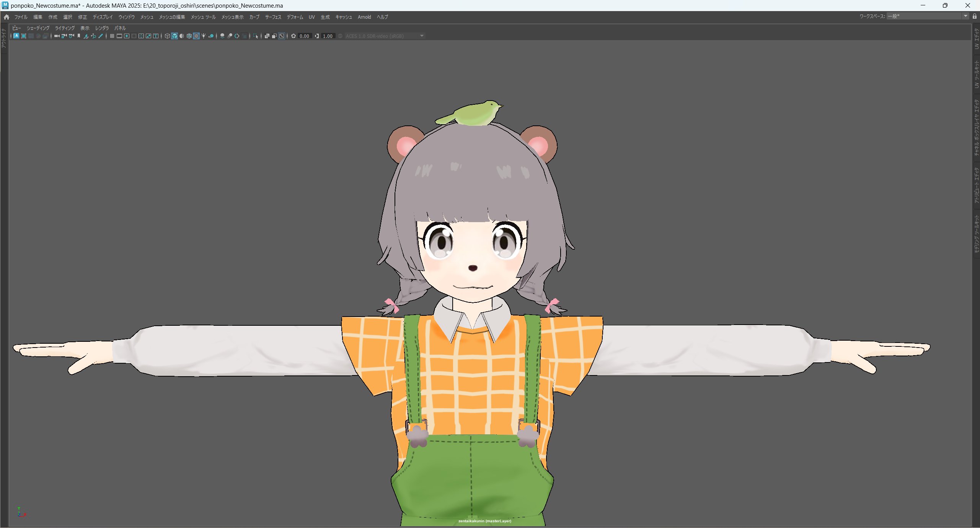Open the ワークスペース dropdown
The height and width of the screenshot is (528, 980).
click(965, 16)
